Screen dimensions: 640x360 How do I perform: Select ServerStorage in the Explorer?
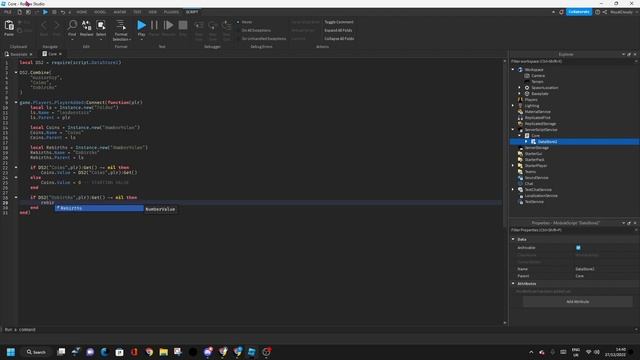(x=536, y=148)
